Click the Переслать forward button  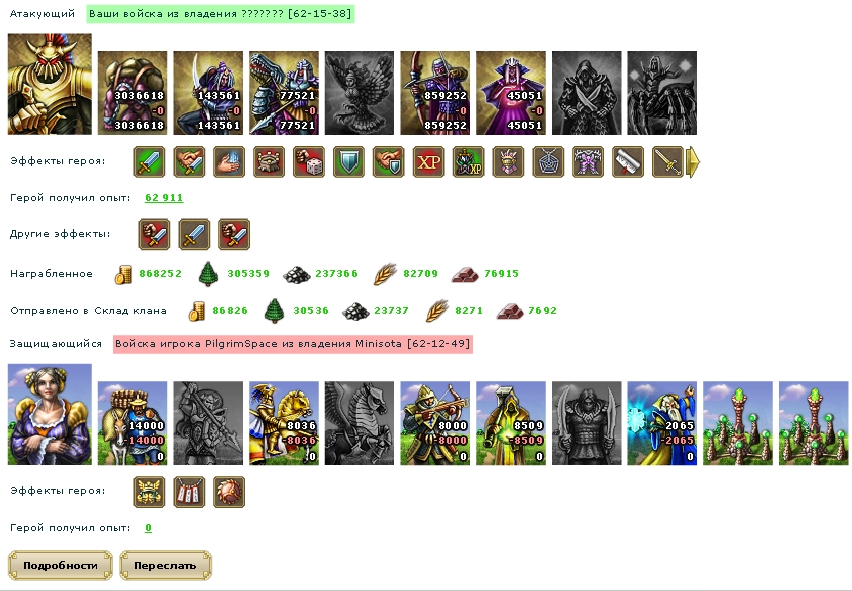[x=165, y=565]
